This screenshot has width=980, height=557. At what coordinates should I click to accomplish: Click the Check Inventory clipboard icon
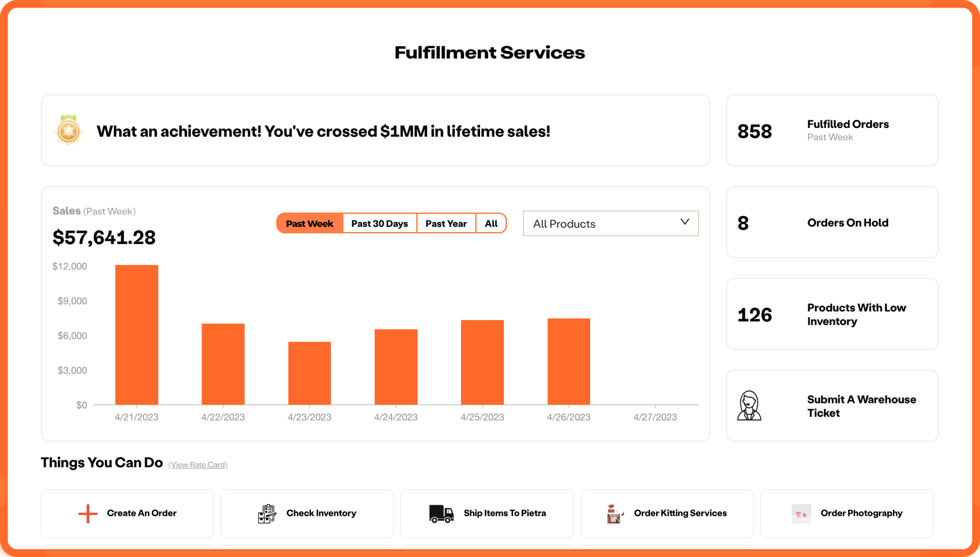267,514
